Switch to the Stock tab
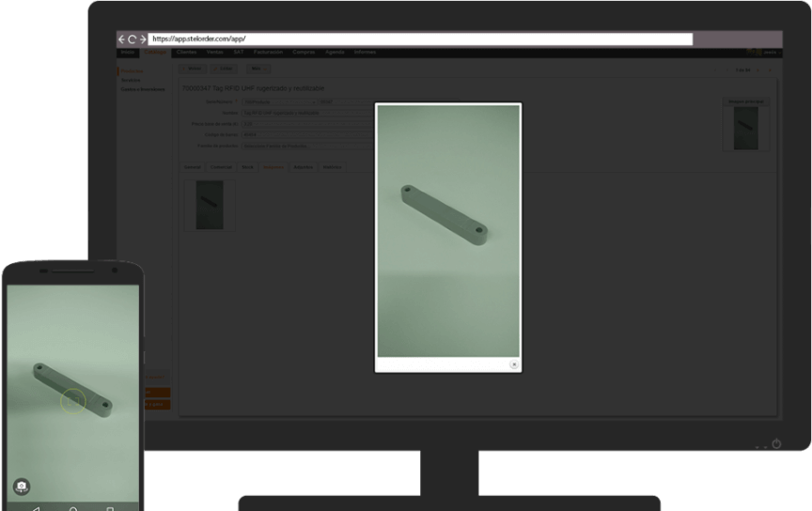812x511 pixels. click(x=247, y=167)
